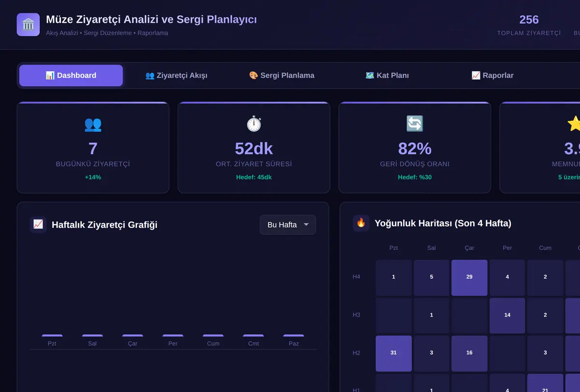Click the 52dk average visit duration value
The height and width of the screenshot is (392, 580).
(254, 148)
